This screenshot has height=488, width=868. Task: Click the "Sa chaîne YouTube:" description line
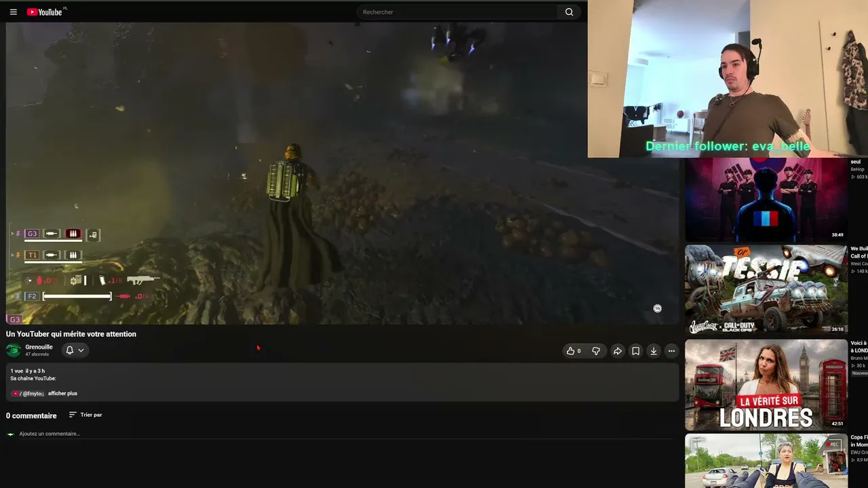33,378
